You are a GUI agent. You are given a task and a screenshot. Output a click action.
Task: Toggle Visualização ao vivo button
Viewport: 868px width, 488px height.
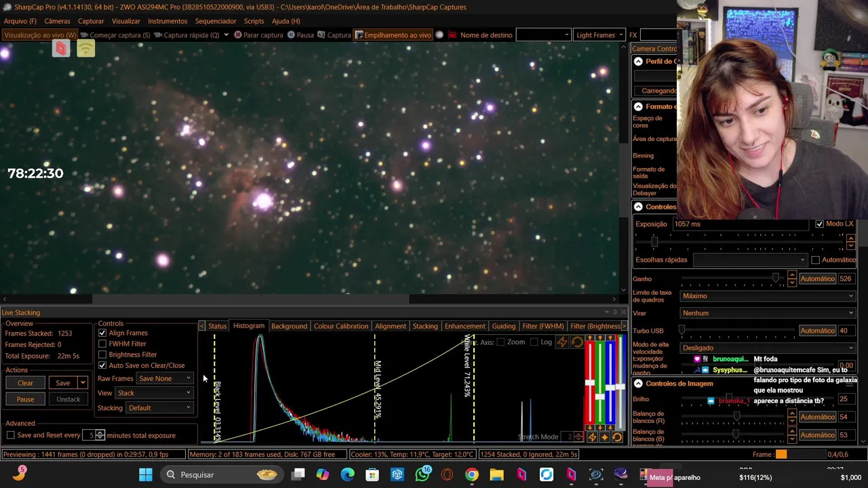[40, 35]
